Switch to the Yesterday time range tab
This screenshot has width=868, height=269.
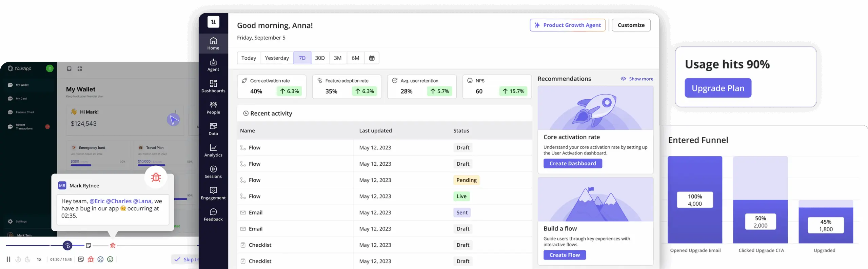[277, 58]
